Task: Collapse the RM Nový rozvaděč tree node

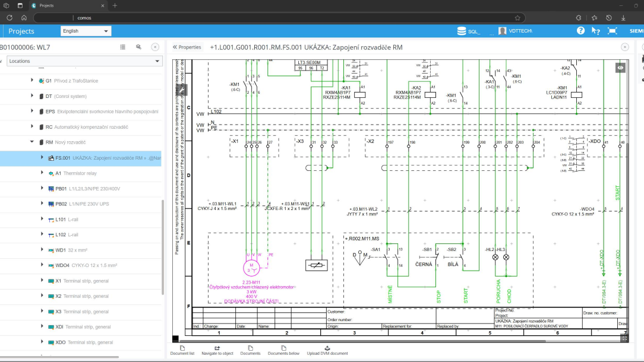Action: coord(32,142)
